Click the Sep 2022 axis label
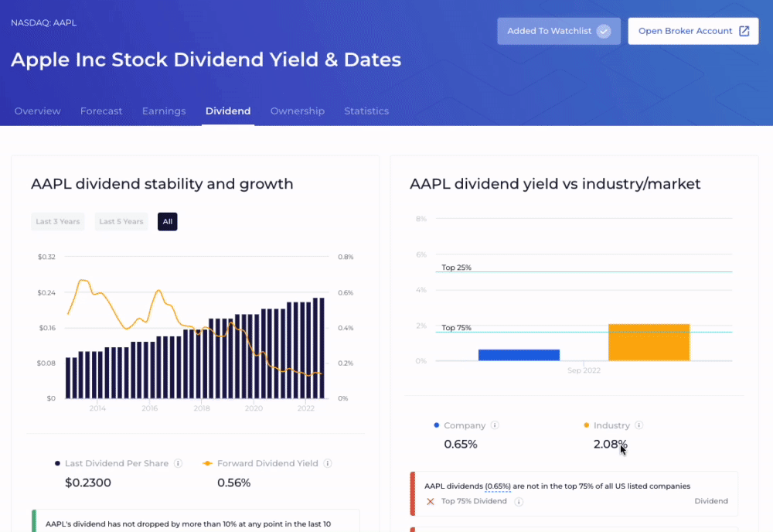 click(x=584, y=370)
